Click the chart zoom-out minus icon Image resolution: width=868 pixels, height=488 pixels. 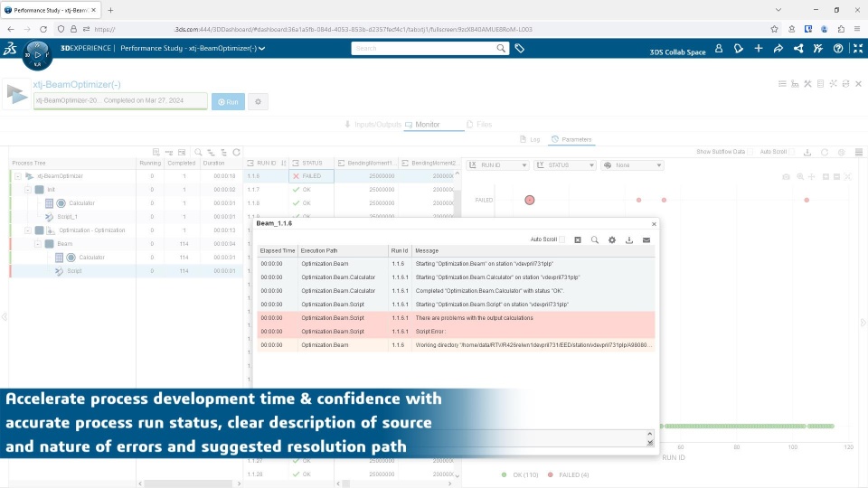[836, 176]
